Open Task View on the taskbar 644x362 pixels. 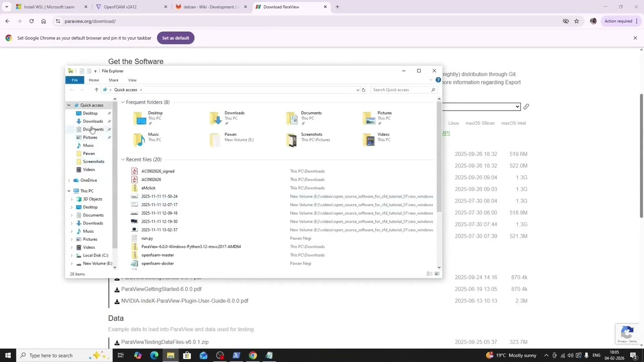121,355
